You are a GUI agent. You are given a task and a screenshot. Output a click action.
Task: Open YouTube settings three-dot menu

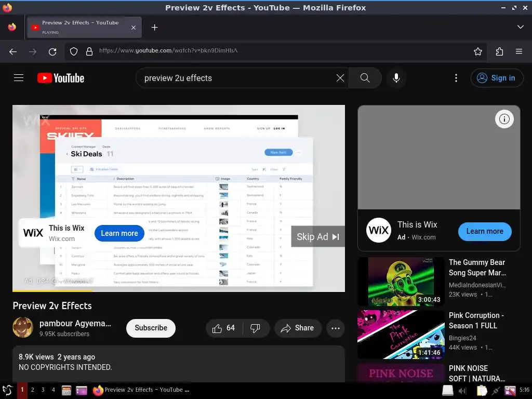(456, 78)
